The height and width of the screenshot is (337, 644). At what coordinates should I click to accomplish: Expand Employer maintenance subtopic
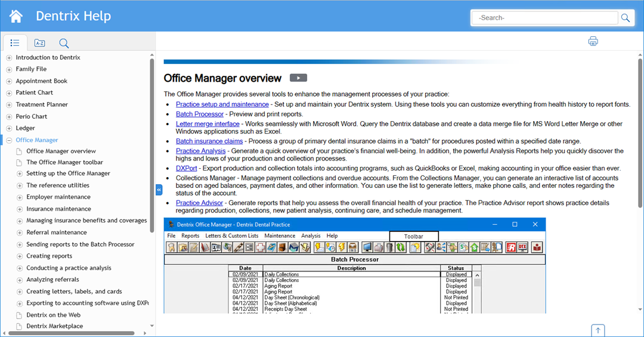[x=20, y=197]
